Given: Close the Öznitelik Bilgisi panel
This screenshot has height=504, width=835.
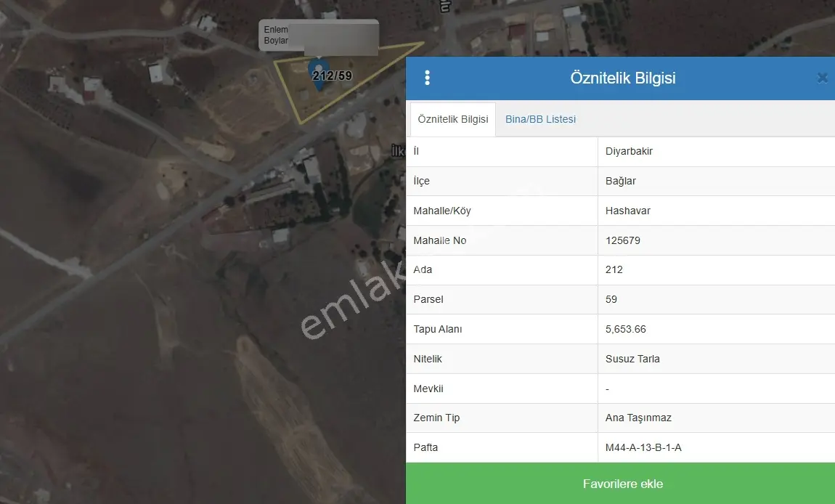Looking at the screenshot, I should 822,78.
